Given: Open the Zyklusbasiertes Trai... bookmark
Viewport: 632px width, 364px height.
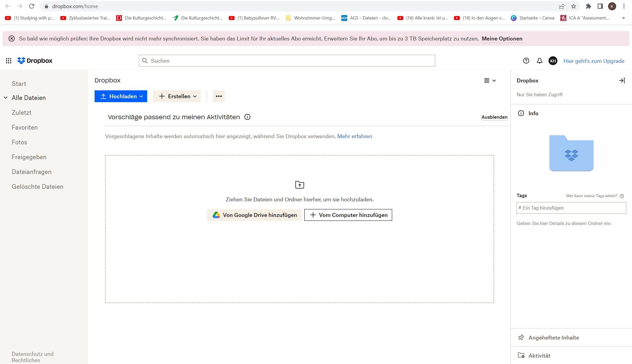Looking at the screenshot, I should [85, 18].
